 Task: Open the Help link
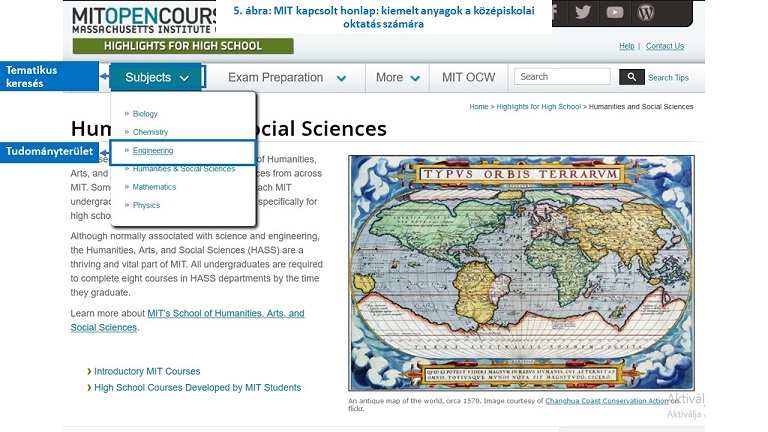coord(626,46)
